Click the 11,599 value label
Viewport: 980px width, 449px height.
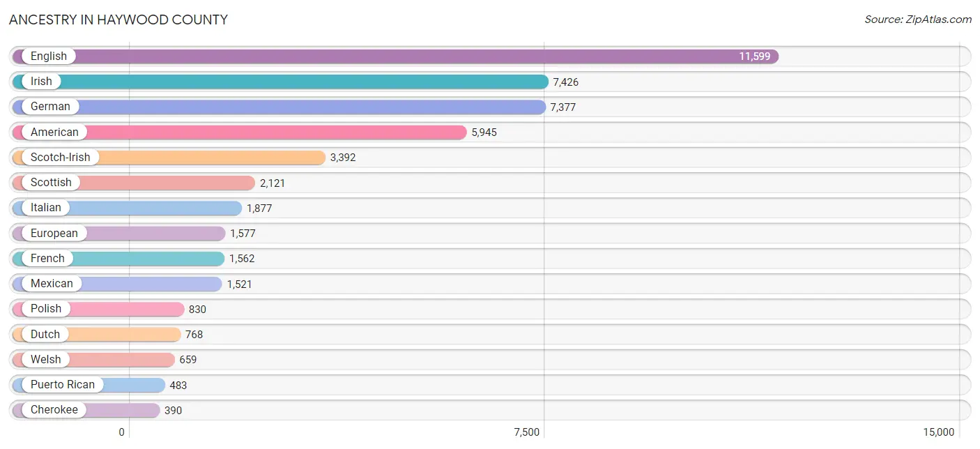coord(755,56)
